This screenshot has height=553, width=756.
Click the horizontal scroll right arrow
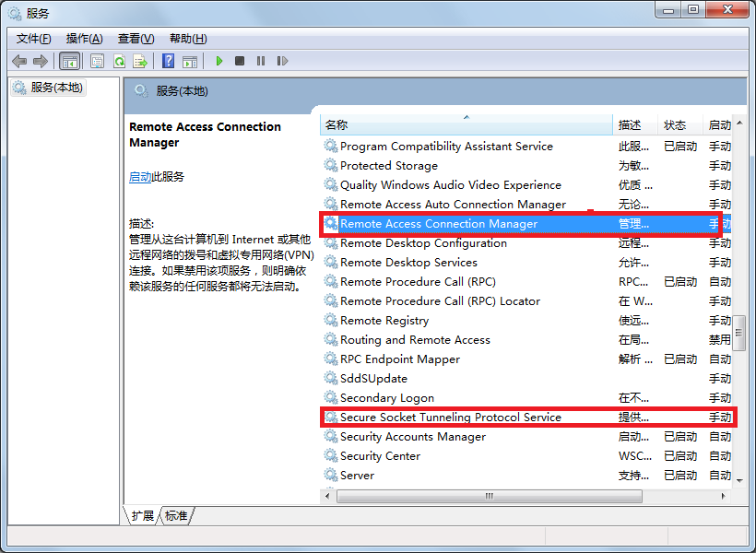[723, 496]
